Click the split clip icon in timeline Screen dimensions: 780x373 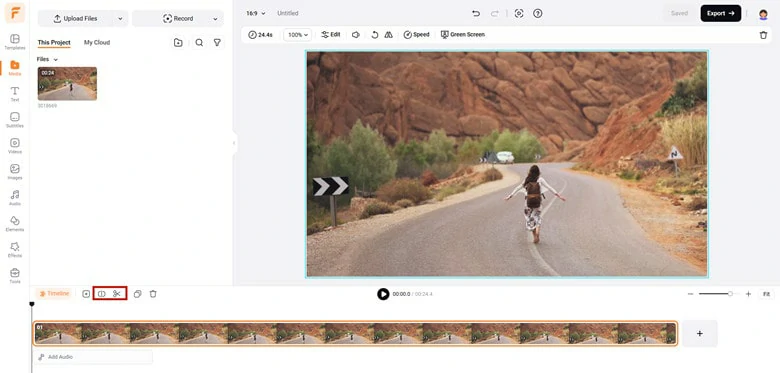[101, 294]
